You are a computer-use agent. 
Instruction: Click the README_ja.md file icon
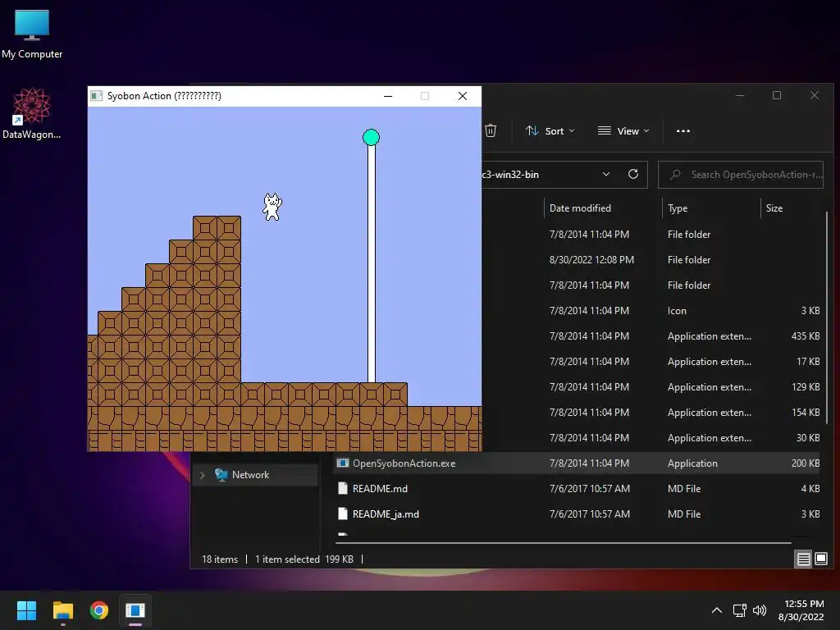tap(343, 514)
